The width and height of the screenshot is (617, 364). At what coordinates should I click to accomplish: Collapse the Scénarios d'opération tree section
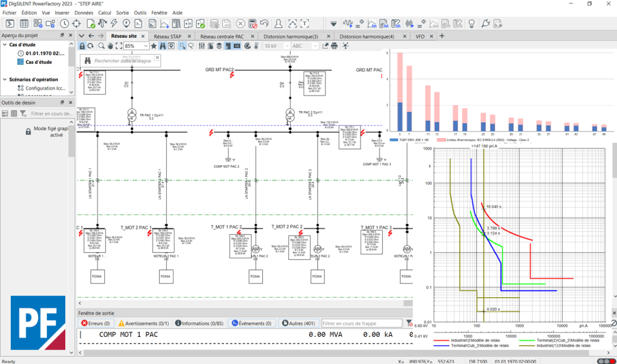(x=5, y=80)
